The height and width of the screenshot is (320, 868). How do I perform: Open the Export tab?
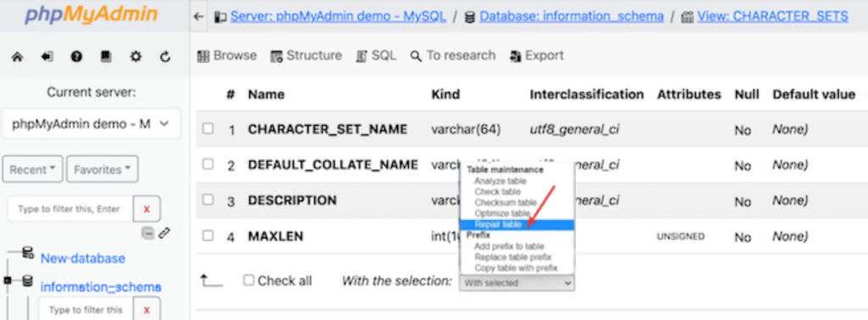pyautogui.click(x=537, y=56)
